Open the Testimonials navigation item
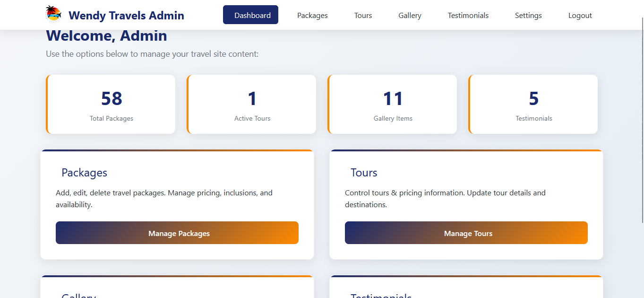 [x=468, y=15]
